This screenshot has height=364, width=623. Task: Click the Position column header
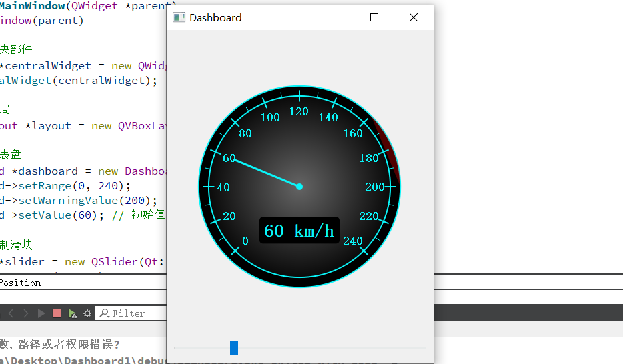(x=20, y=283)
